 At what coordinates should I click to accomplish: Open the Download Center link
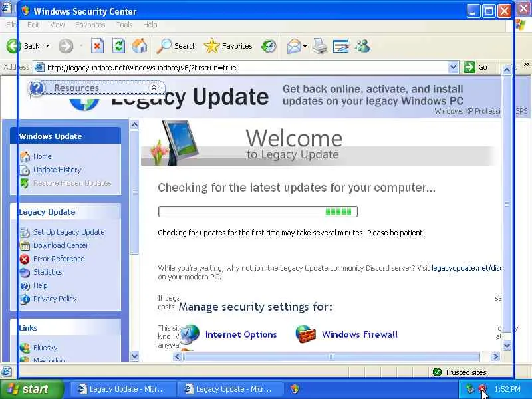(61, 245)
